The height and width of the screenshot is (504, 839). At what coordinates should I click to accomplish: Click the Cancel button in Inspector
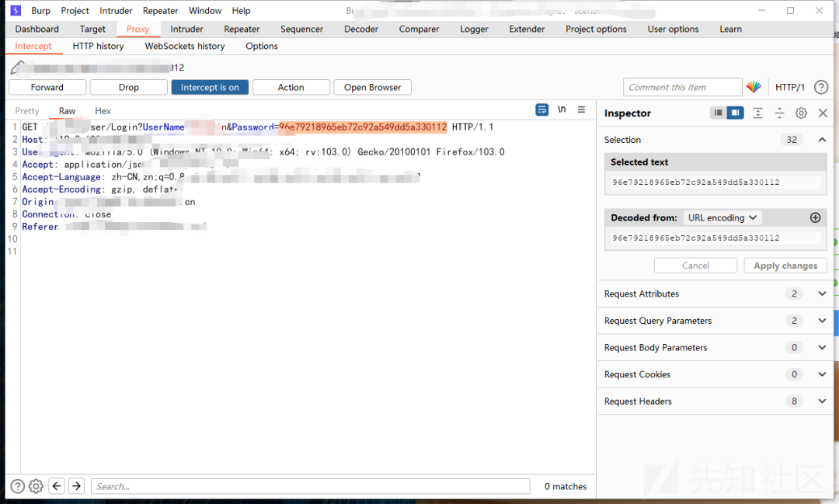coord(695,266)
